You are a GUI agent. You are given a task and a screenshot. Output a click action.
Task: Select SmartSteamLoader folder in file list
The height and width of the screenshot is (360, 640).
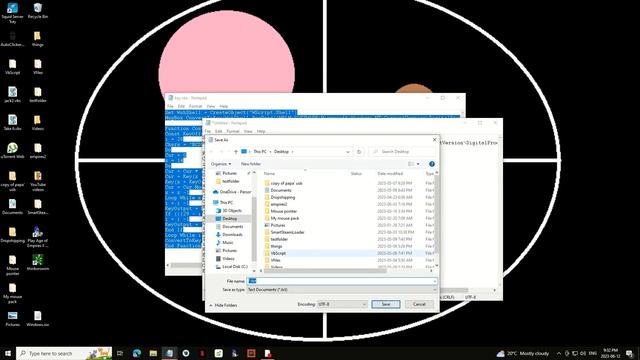pos(284,232)
